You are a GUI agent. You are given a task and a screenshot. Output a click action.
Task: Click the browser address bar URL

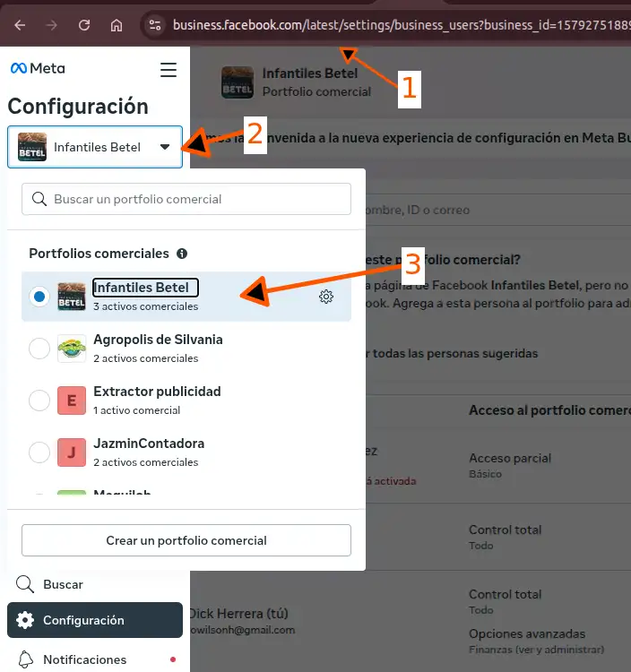tap(401, 25)
